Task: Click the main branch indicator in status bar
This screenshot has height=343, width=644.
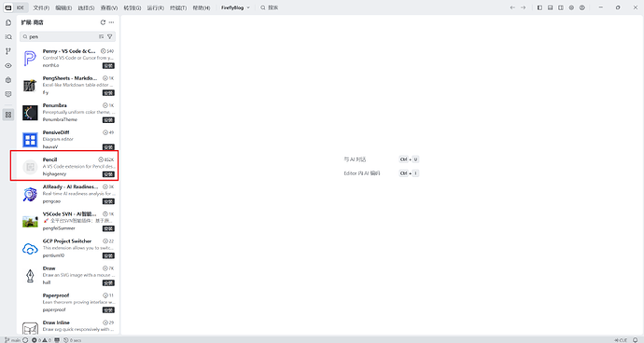Action: coord(13,340)
